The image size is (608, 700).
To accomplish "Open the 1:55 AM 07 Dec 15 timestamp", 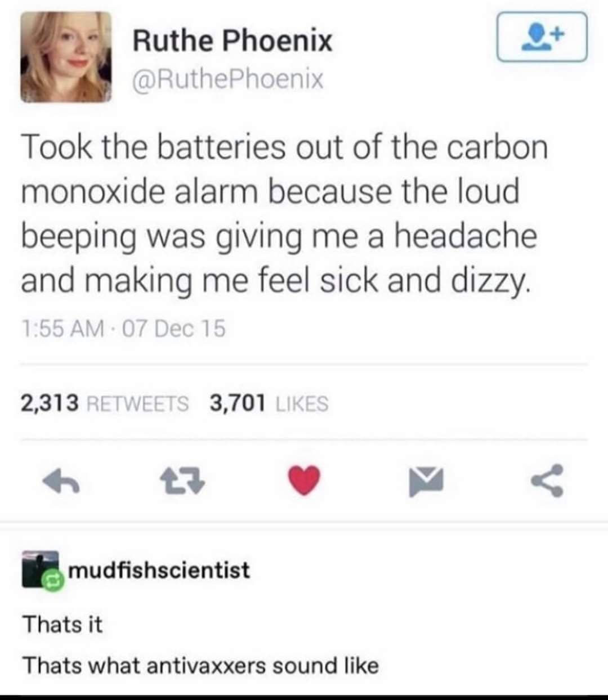I will [123, 329].
